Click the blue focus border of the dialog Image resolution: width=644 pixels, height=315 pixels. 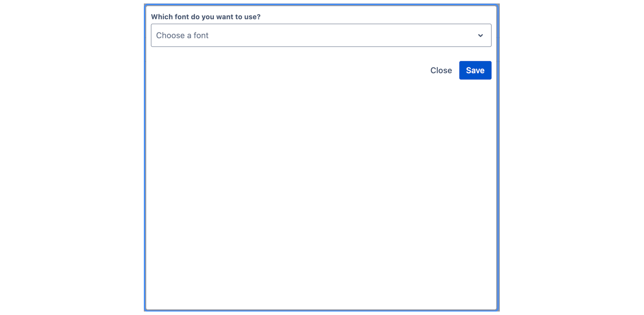coord(145,157)
